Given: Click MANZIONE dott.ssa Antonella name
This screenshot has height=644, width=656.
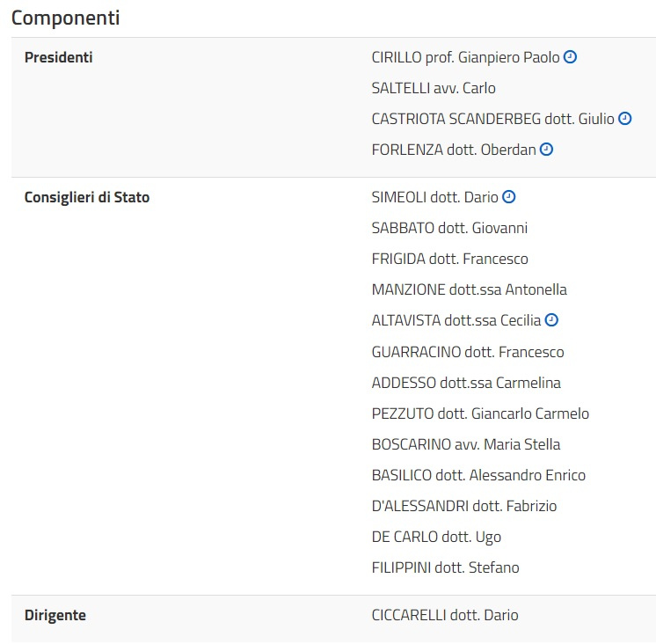Looking at the screenshot, I should (469, 289).
